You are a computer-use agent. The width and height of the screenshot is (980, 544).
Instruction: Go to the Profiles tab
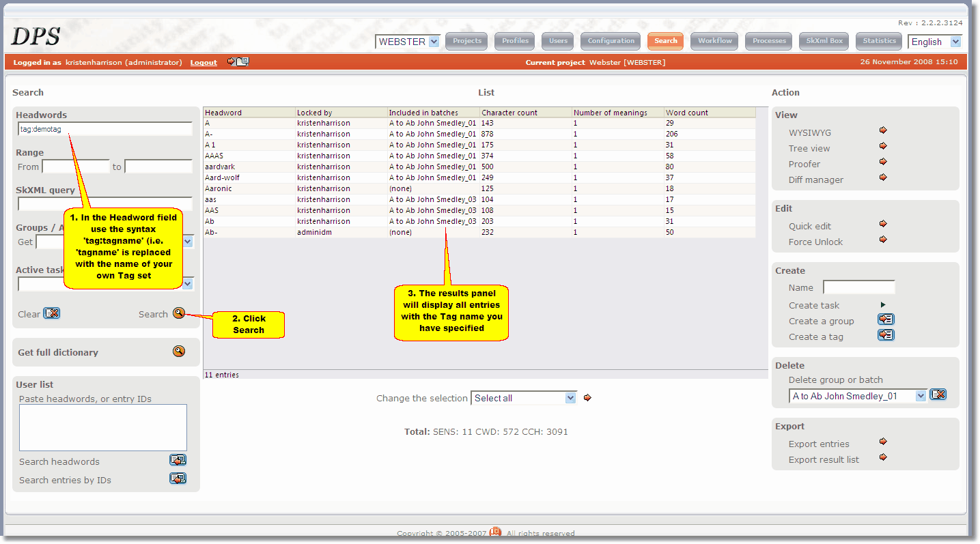516,41
